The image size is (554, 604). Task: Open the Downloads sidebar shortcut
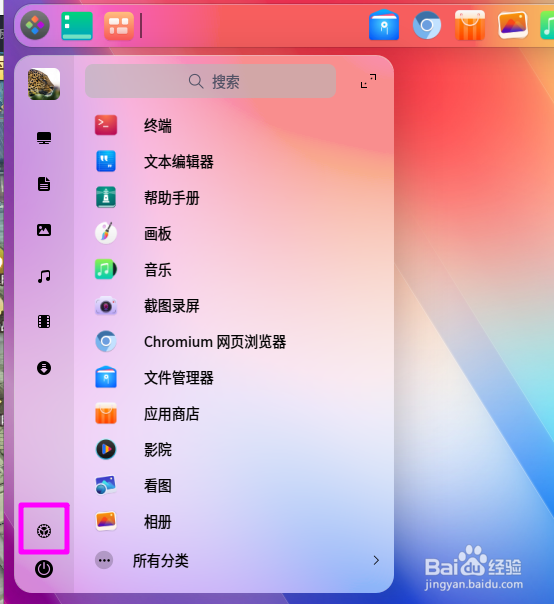coord(44,368)
